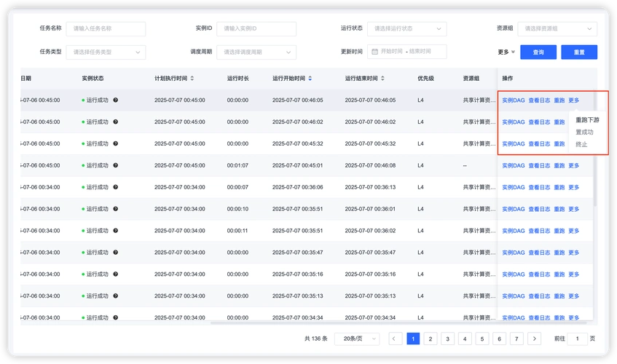Open 运行状态 dropdown
This screenshot has width=617, height=364.
(x=407, y=28)
